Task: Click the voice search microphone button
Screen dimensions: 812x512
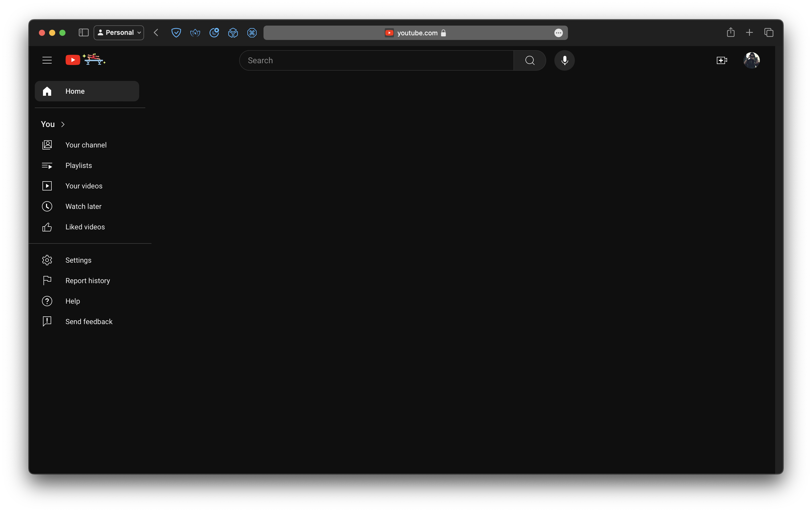Action: coord(564,60)
